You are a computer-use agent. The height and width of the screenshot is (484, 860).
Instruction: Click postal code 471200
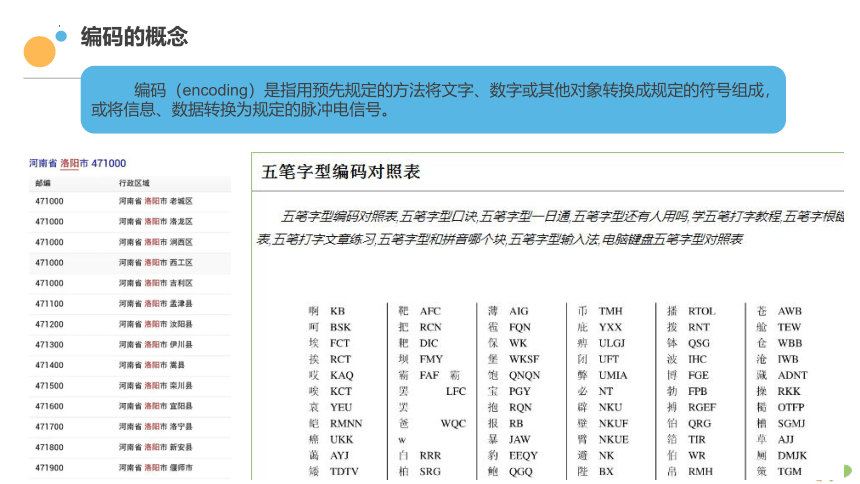coord(49,324)
